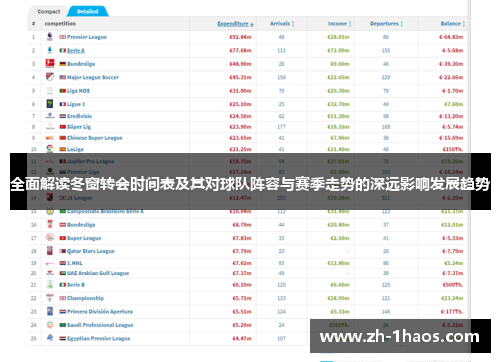Viewport: 500px width, 362px height.
Task: Click the row 16 Bundesliga logo icon
Action: click(x=50, y=224)
